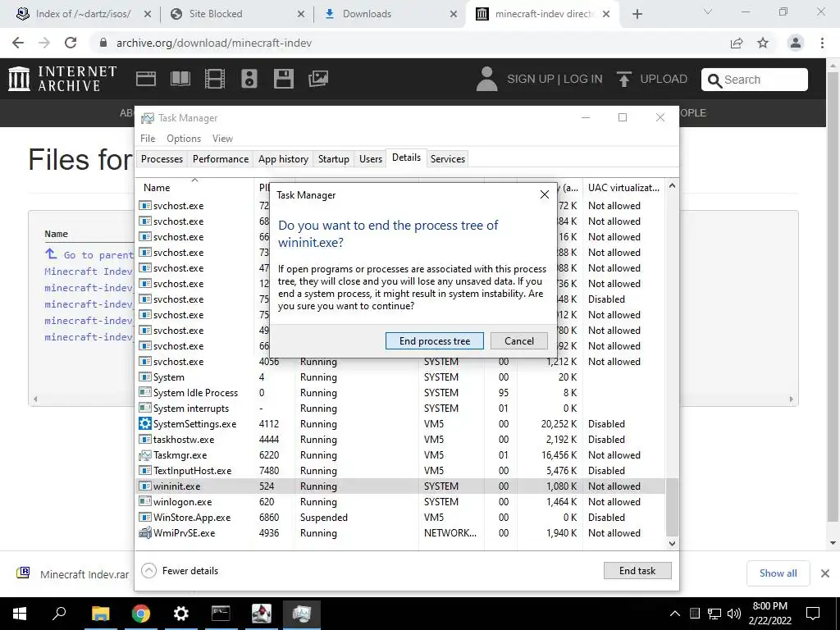The image size is (840, 630).
Task: Open Task Manager View menu
Action: point(222,138)
